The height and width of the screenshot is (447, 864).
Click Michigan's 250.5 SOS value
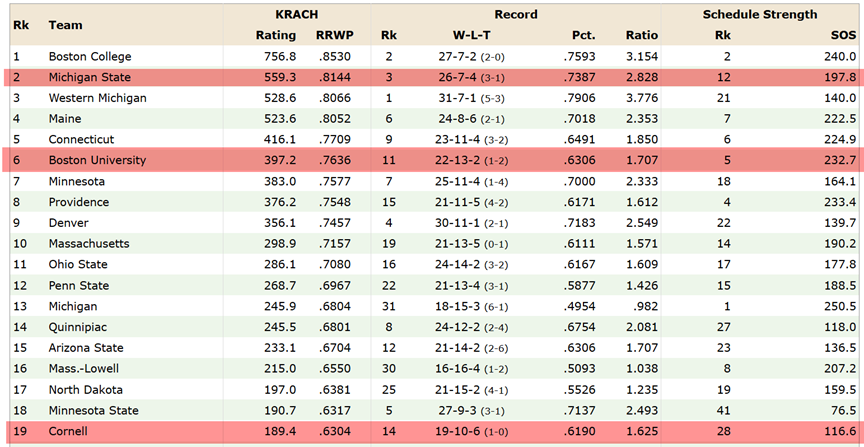point(844,306)
